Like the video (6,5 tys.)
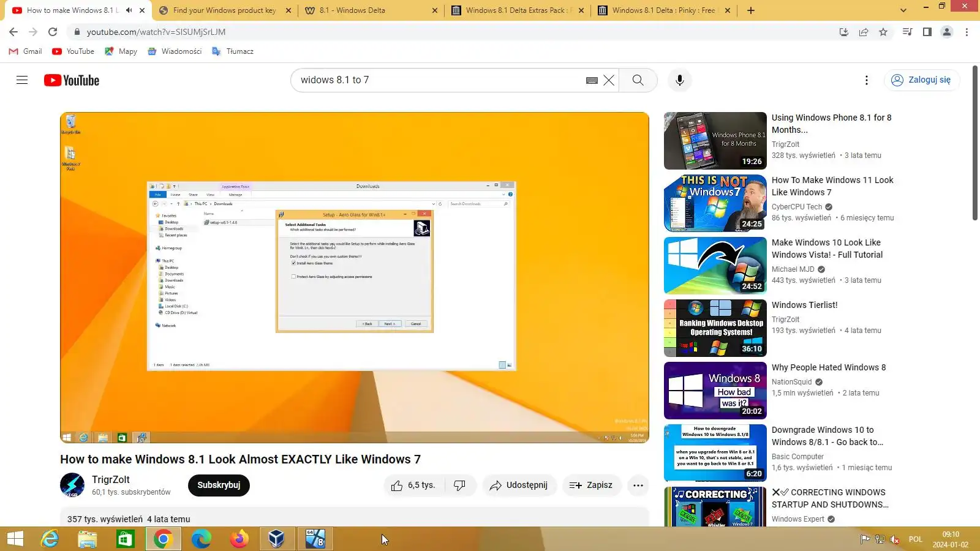 pyautogui.click(x=413, y=485)
